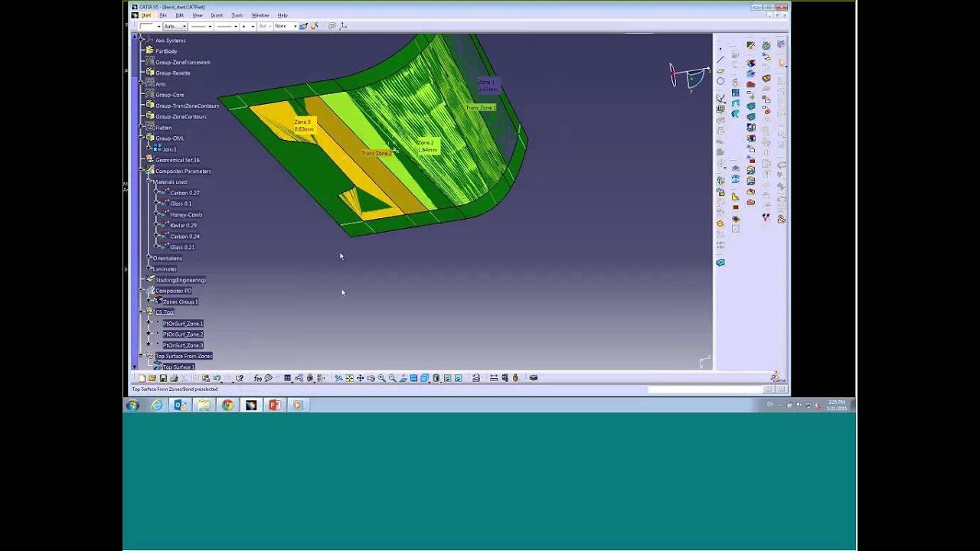Open the Edit menu

coord(179,15)
